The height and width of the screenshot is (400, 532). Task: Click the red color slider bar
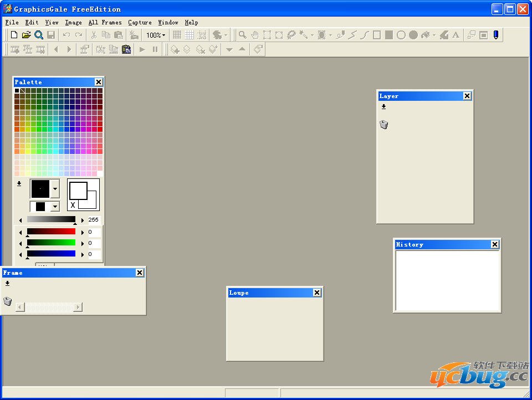51,232
